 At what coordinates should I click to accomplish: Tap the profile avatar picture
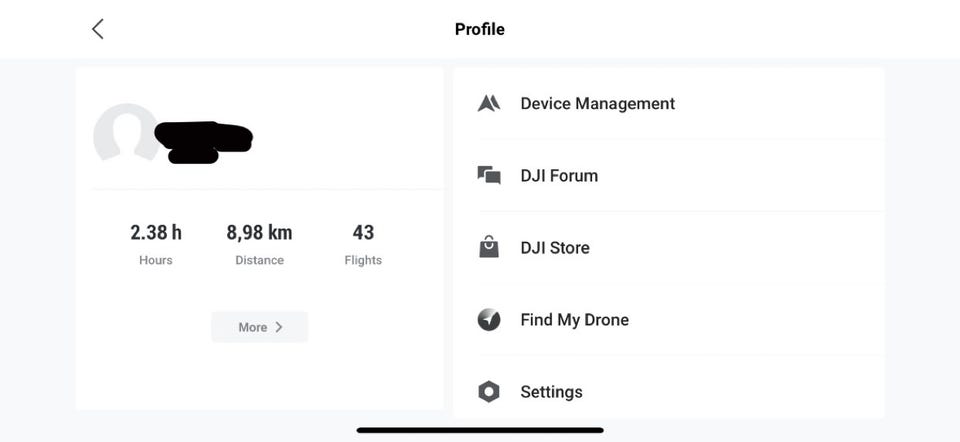(124, 134)
